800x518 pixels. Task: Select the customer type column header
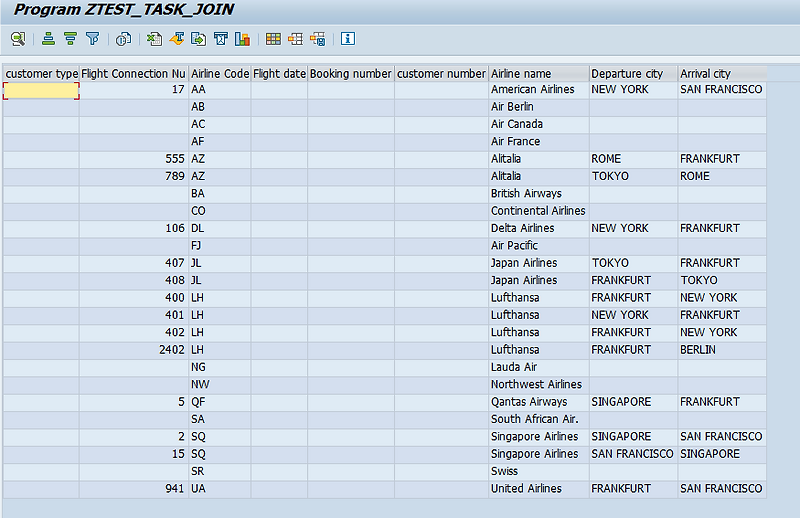(x=41, y=73)
